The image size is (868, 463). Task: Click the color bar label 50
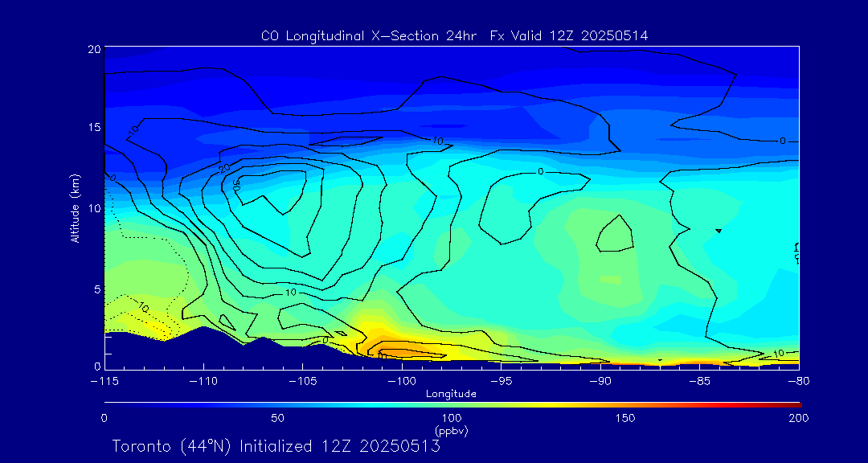pyautogui.click(x=277, y=418)
